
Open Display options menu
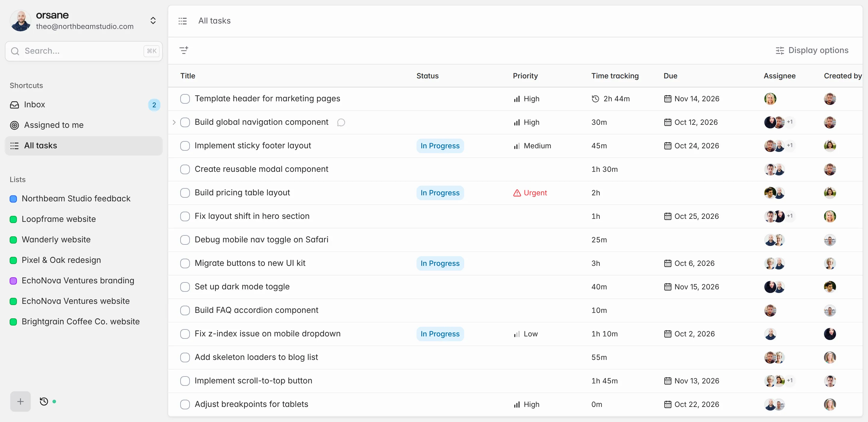(x=812, y=50)
